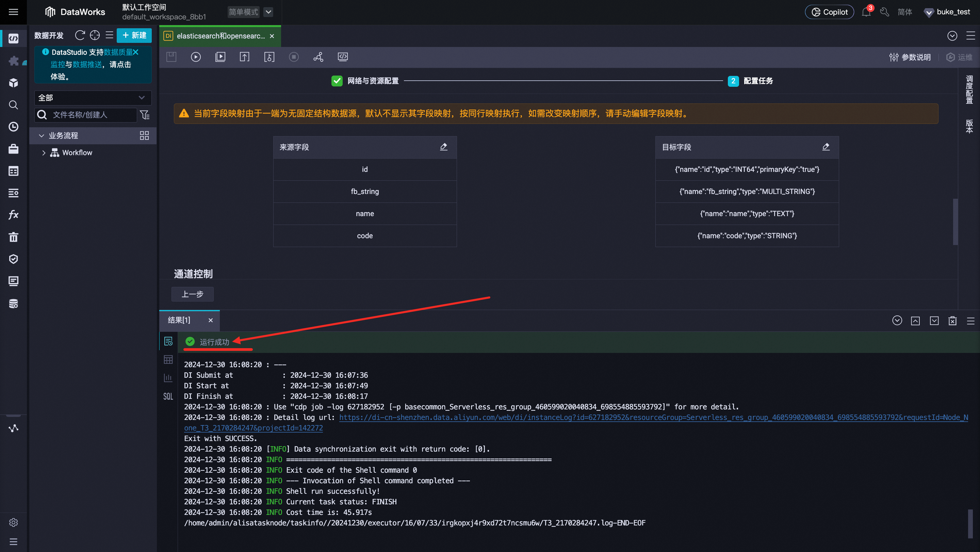The width and height of the screenshot is (980, 552).
Task: Open the notification bell icon
Action: point(866,12)
